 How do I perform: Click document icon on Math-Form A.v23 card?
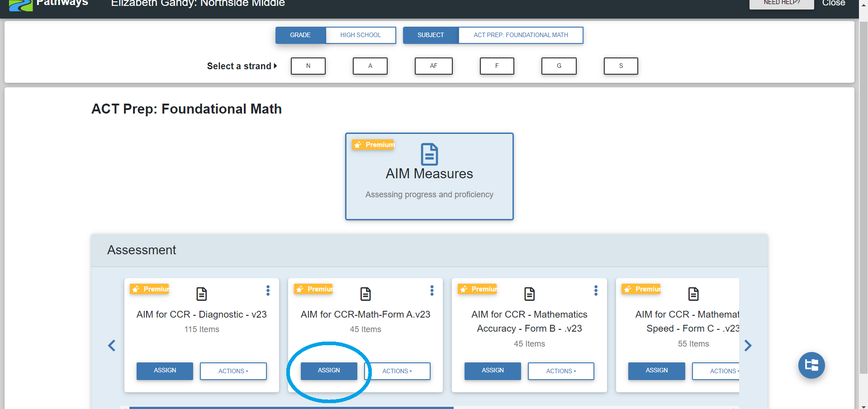coord(365,294)
